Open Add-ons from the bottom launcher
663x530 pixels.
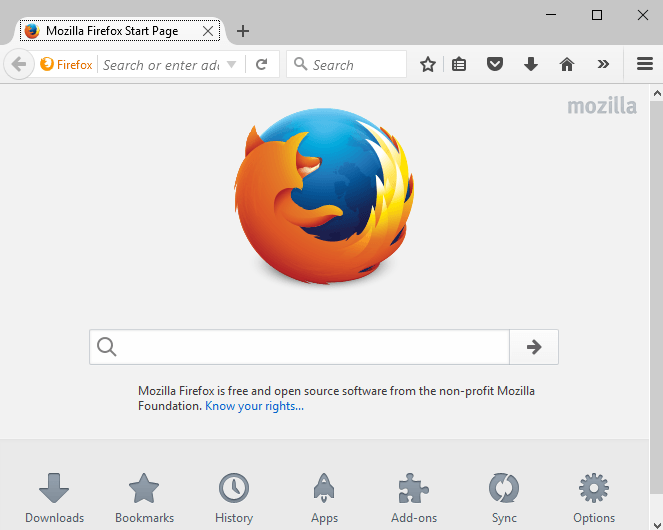(414, 497)
